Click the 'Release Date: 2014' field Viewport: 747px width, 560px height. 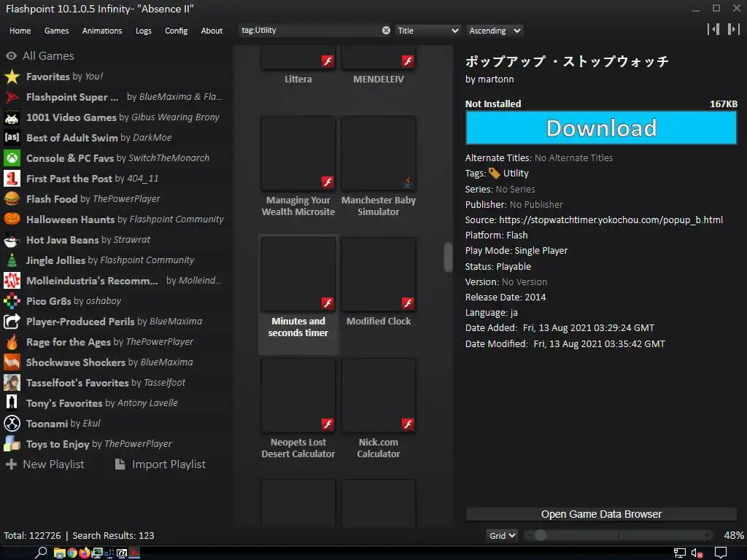click(506, 297)
